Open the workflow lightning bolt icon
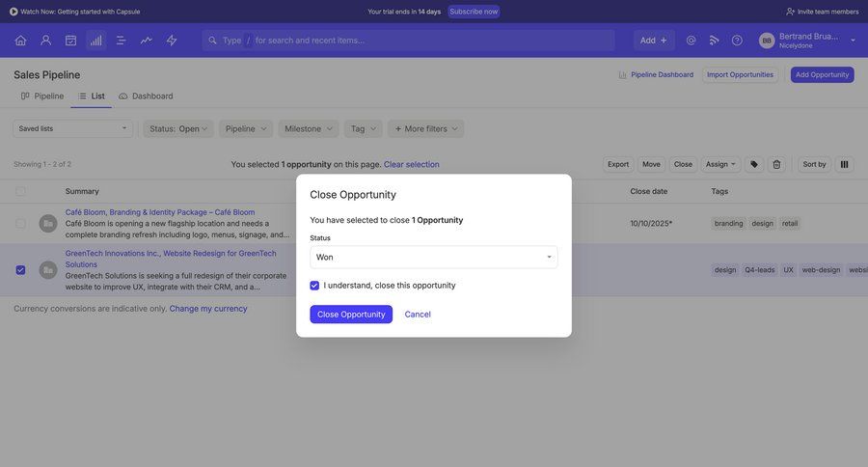 point(172,41)
